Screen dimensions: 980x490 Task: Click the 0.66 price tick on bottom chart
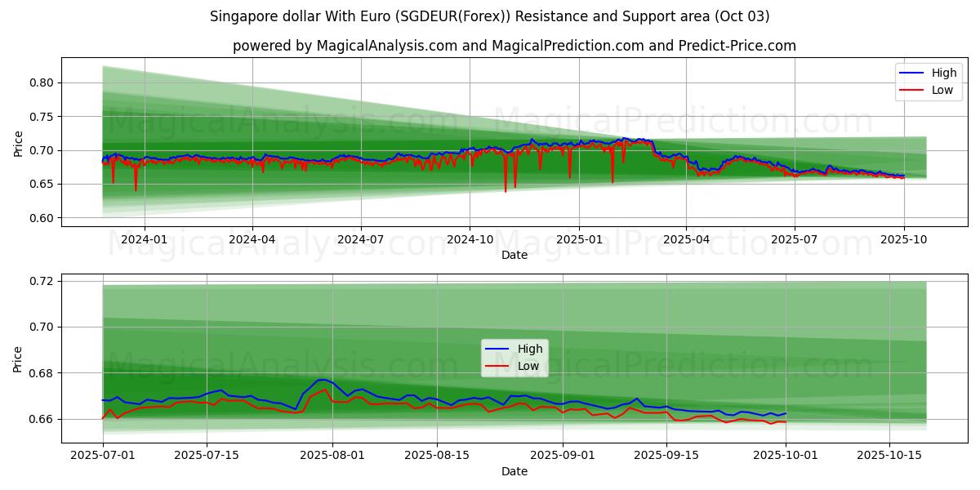point(43,419)
